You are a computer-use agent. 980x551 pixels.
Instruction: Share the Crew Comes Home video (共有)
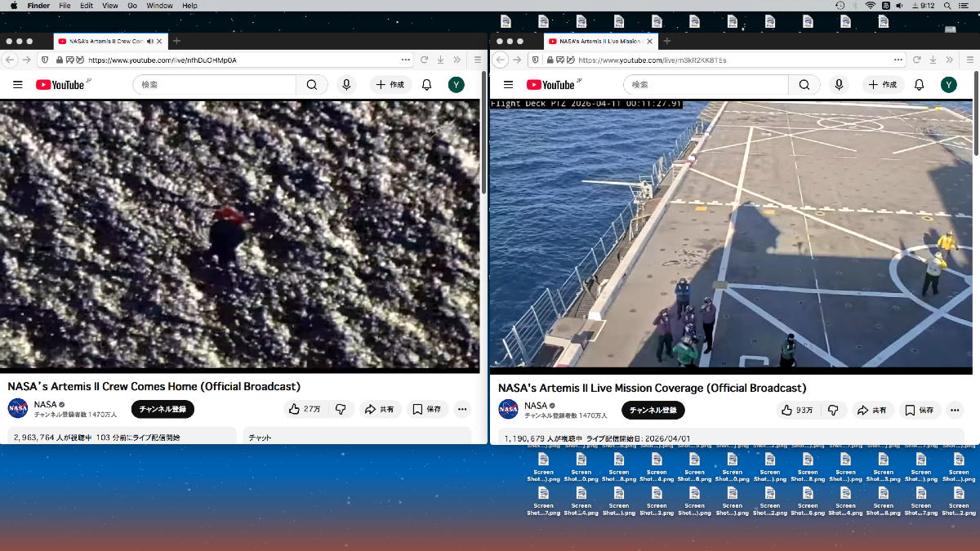click(x=380, y=409)
